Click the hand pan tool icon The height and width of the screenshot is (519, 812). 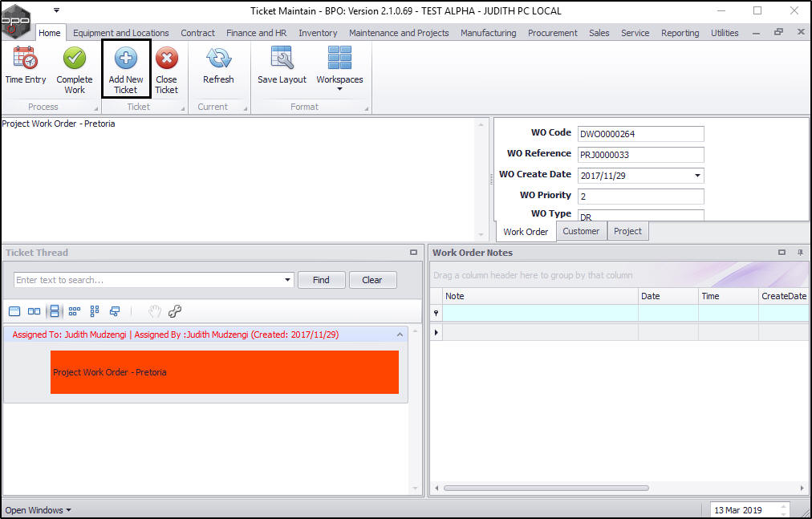pyautogui.click(x=154, y=311)
